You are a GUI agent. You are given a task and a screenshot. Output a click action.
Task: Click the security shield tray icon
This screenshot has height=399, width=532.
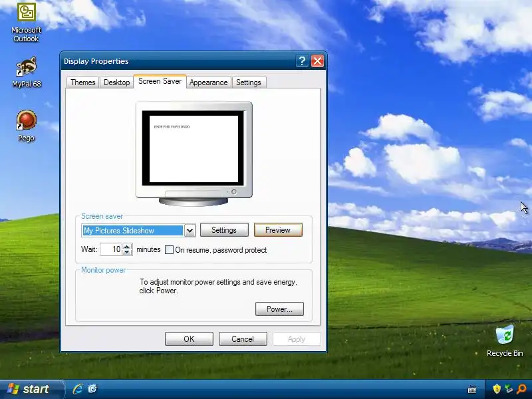coord(496,389)
